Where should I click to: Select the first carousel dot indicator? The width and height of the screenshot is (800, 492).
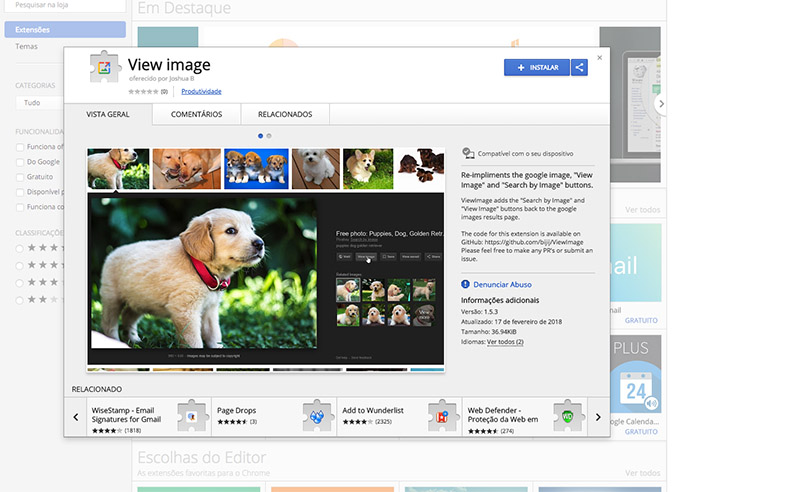pyautogui.click(x=260, y=136)
